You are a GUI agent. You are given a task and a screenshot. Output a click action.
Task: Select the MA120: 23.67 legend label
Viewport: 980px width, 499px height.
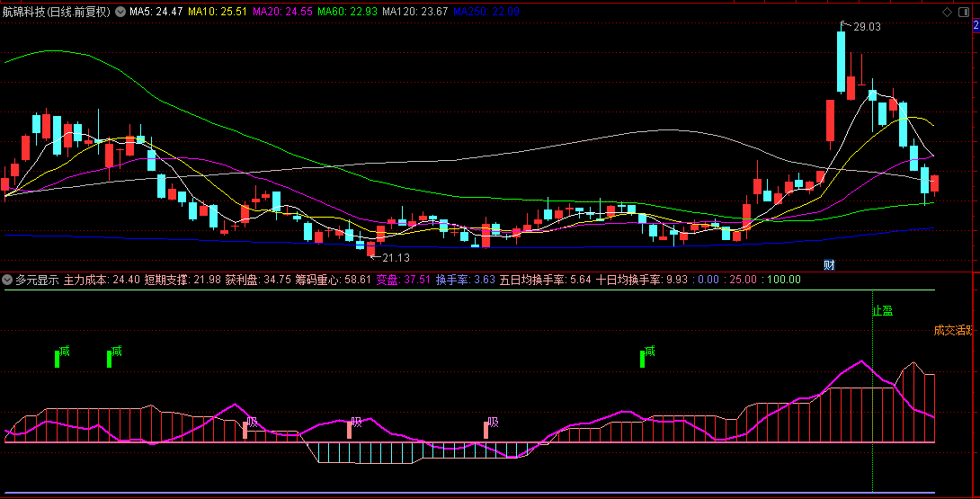(415, 12)
